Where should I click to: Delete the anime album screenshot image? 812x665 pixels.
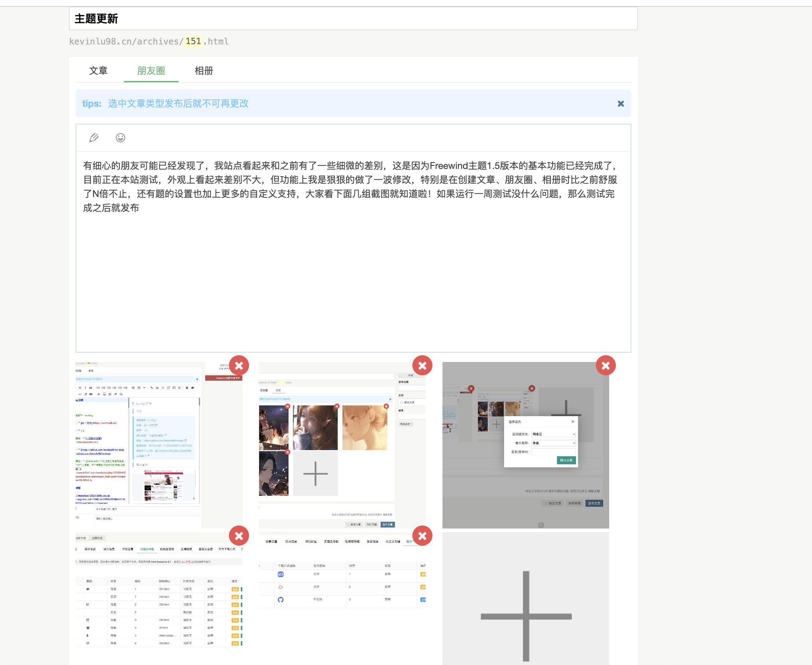(422, 365)
